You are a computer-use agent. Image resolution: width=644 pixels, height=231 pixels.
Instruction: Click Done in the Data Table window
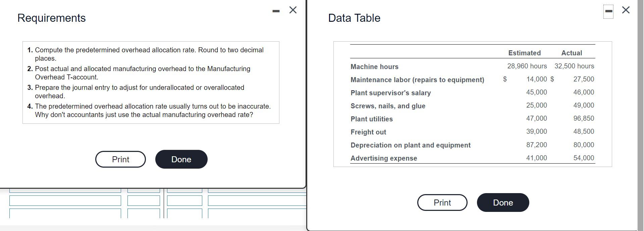(502, 203)
